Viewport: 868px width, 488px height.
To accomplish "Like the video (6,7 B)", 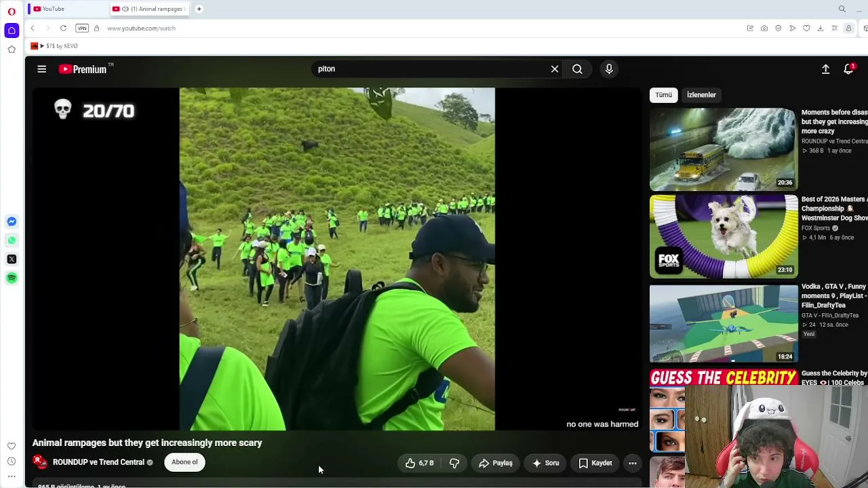I will coord(419,463).
